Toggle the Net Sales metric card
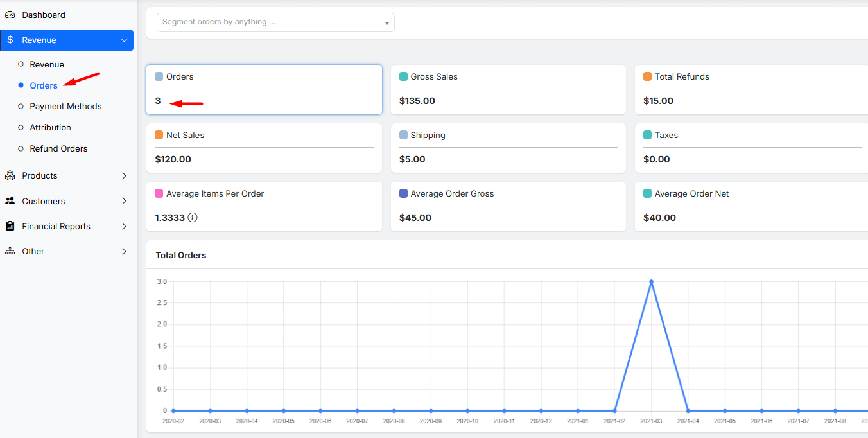The height and width of the screenshot is (438, 868). click(x=264, y=148)
